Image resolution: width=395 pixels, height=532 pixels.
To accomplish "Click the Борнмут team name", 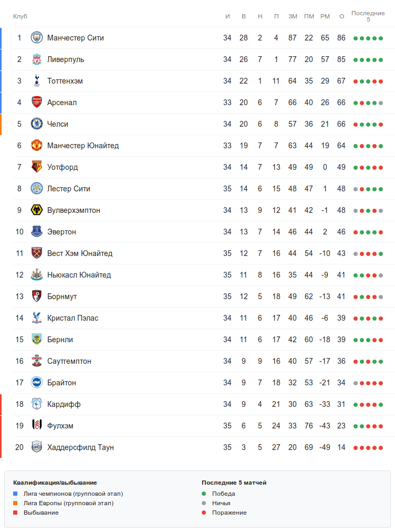I will pyautogui.click(x=62, y=296).
